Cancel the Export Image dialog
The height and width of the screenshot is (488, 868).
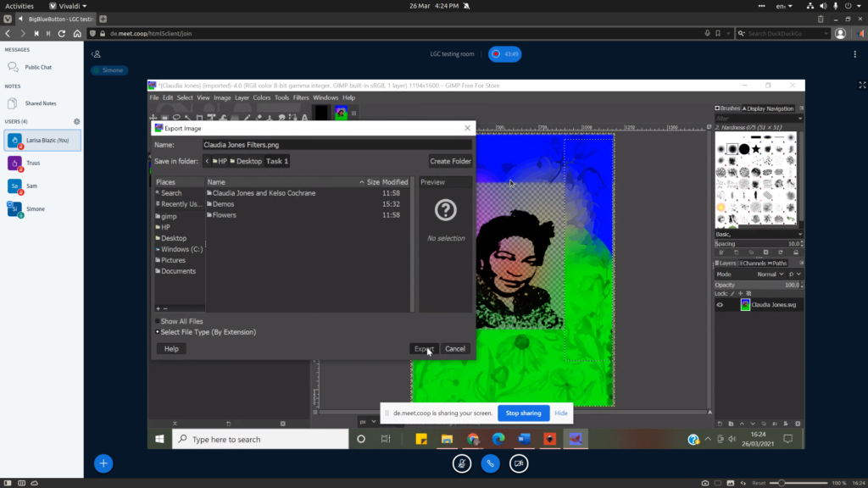pos(455,348)
